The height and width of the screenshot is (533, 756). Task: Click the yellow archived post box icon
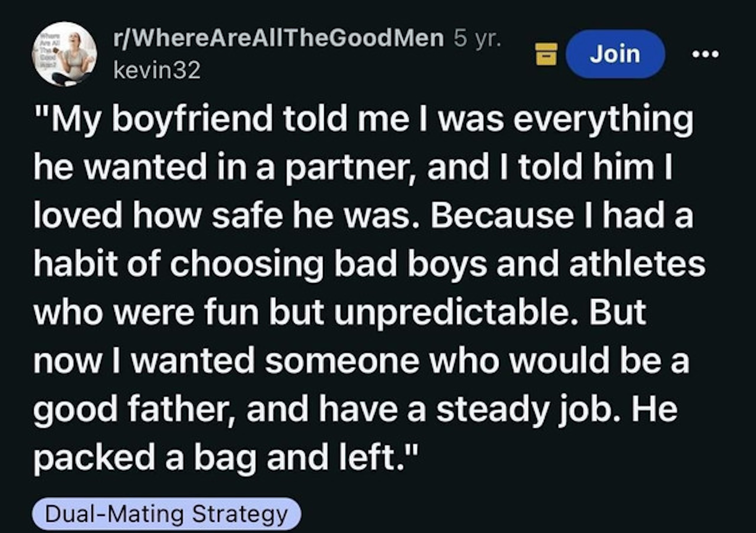pos(546,54)
